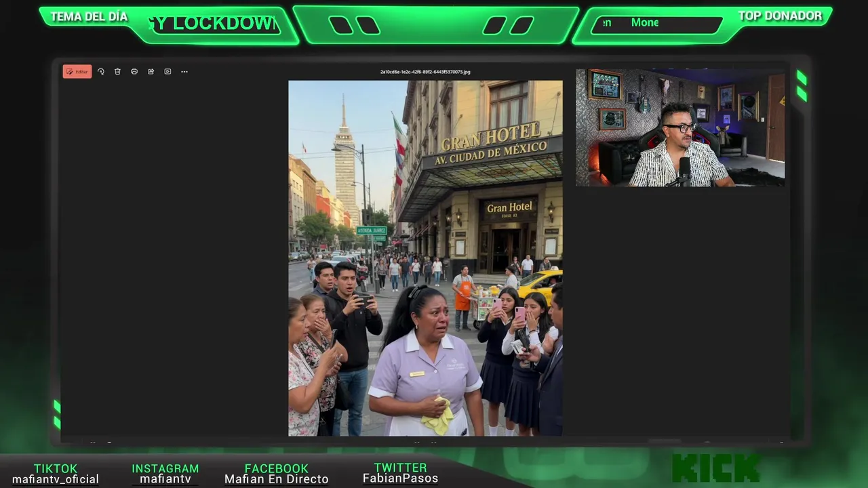Click the Mone donor name ticker
The width and height of the screenshot is (868, 488).
point(644,22)
